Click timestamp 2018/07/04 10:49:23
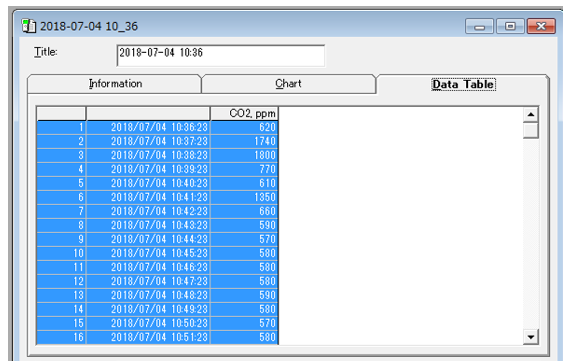Image resolution: width=568 pixels, height=362 pixels. click(148, 309)
